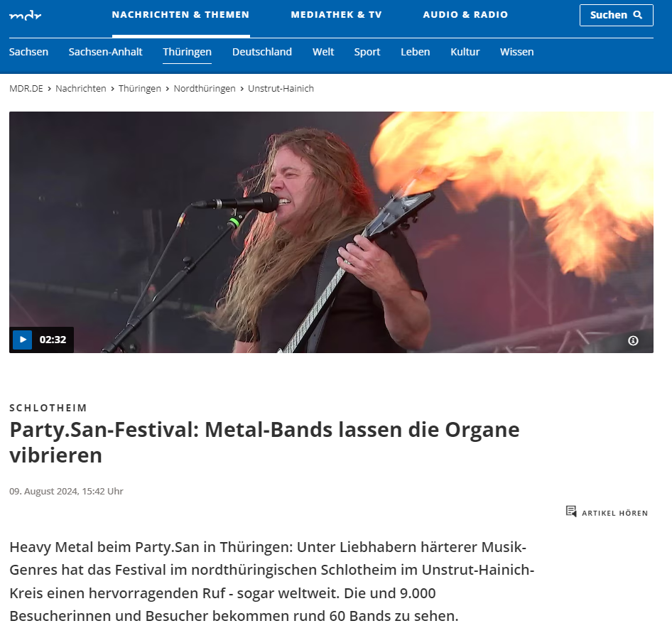
Task: Go to the Kultur section
Action: [x=465, y=52]
